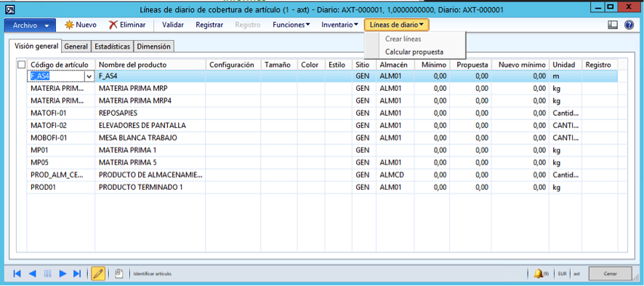Toggle the select-all checkbox in grid header
644x286 pixels.
(x=21, y=65)
